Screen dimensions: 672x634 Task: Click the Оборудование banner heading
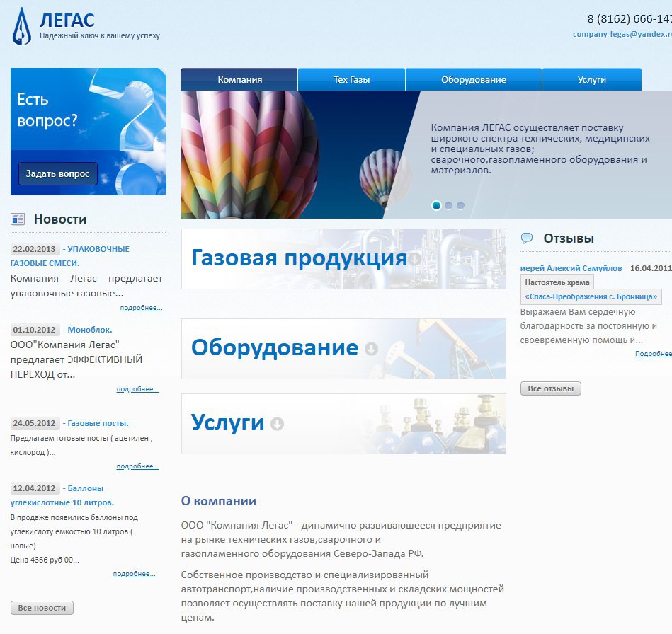pos(274,347)
